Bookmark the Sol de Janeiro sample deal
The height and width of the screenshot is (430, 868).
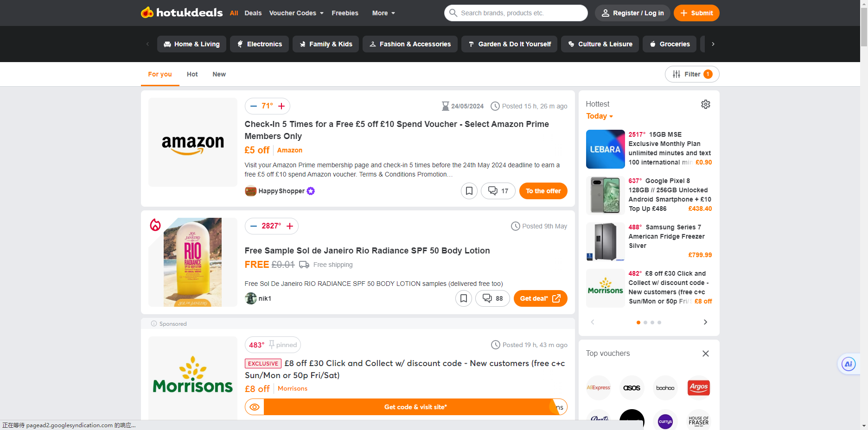click(464, 298)
